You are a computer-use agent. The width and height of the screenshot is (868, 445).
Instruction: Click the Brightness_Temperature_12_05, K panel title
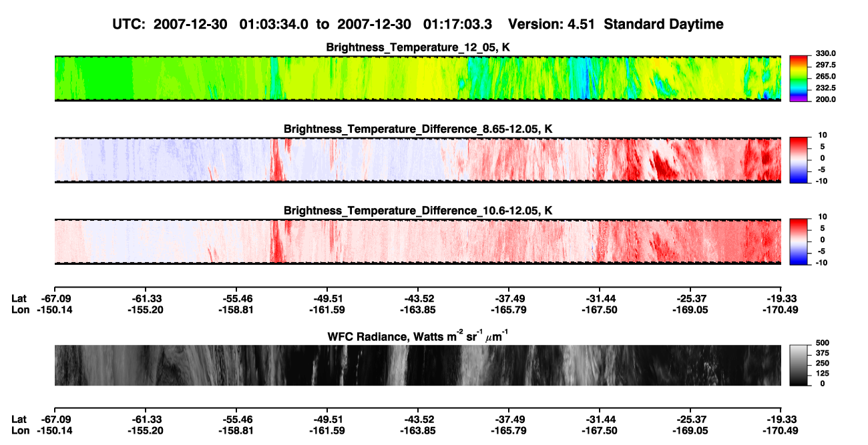[418, 47]
